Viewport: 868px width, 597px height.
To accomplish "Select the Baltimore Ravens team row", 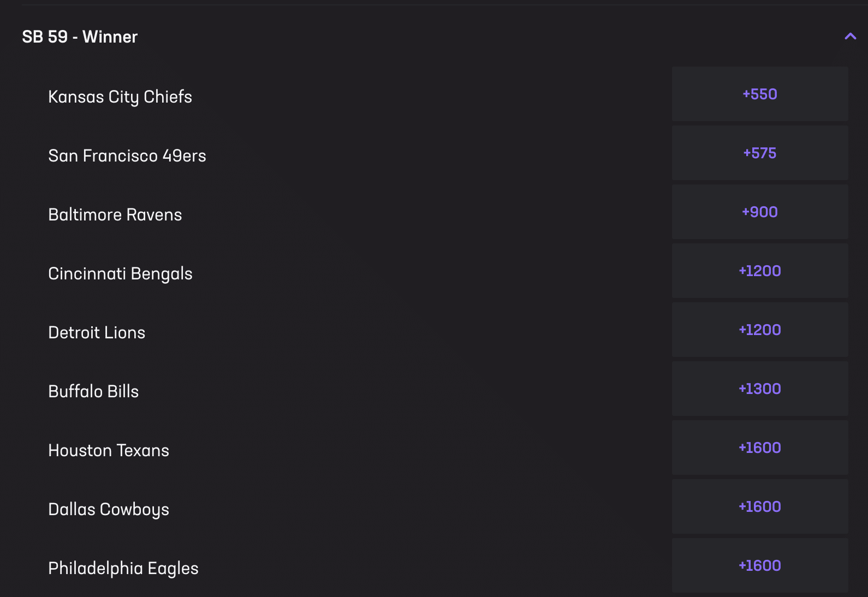I will tap(115, 214).
